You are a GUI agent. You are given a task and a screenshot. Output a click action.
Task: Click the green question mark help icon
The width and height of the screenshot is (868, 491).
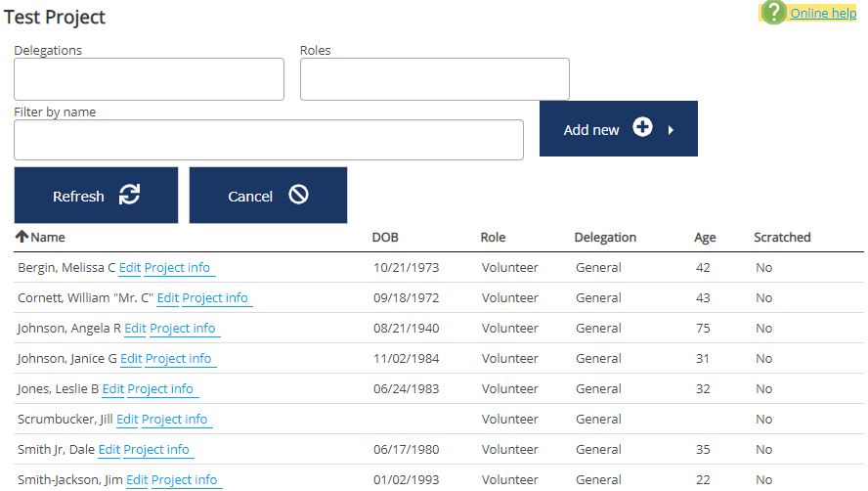tap(773, 13)
